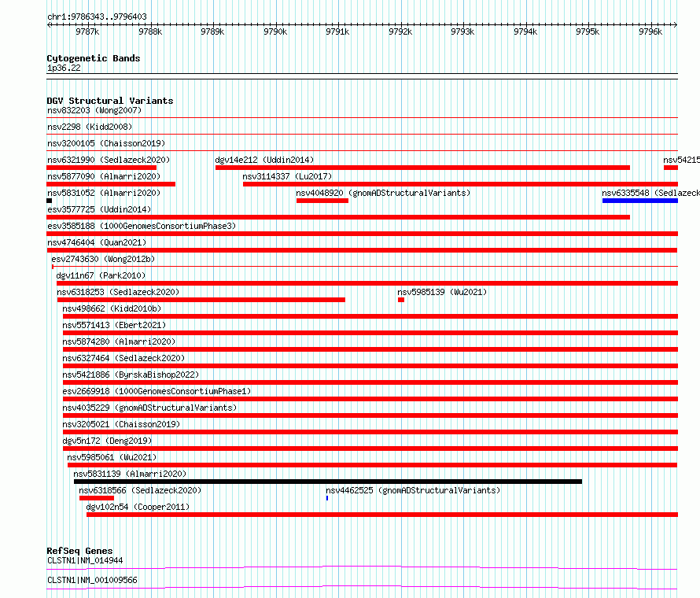Open variant nsv6318566 (Sedlazeck2020)
This screenshot has width=700, height=598.
click(x=140, y=490)
